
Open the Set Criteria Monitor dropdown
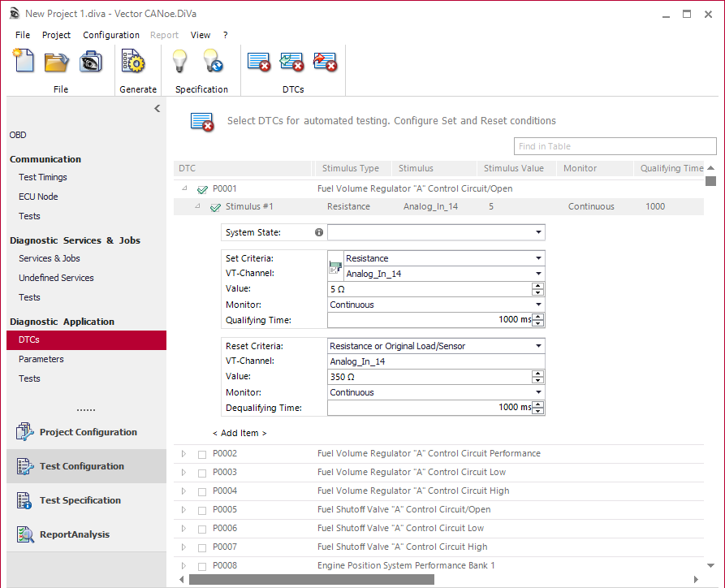point(538,305)
